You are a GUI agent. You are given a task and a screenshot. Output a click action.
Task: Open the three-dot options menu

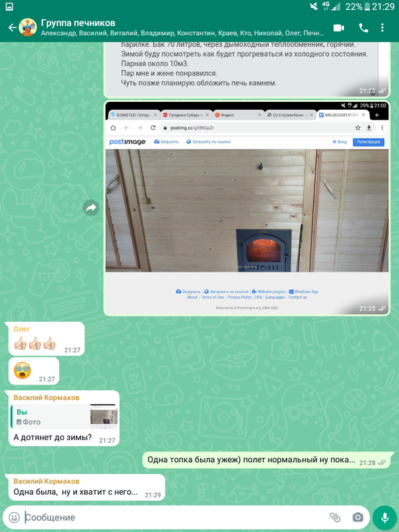[382, 28]
